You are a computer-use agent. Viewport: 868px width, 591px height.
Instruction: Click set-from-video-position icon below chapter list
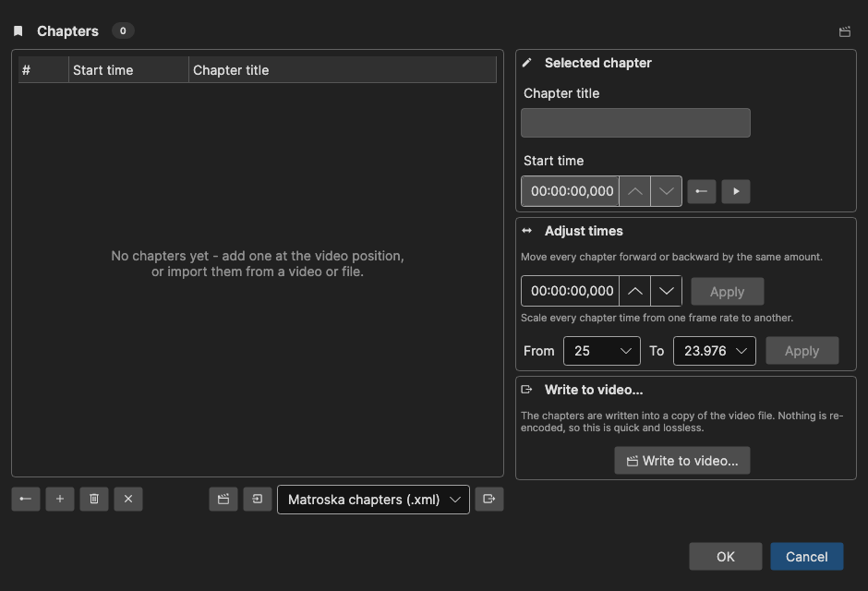click(26, 500)
